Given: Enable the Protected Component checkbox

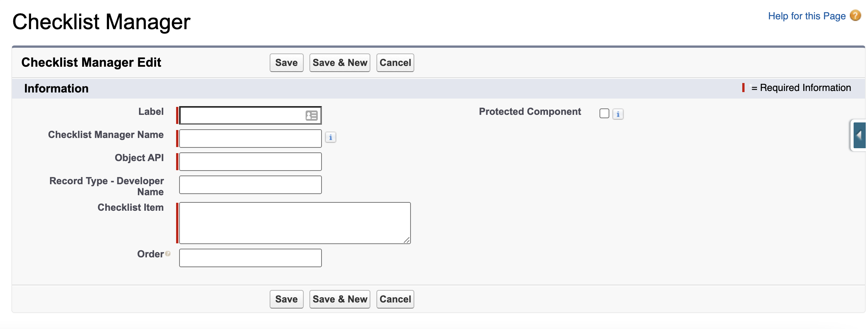Looking at the screenshot, I should [x=604, y=113].
